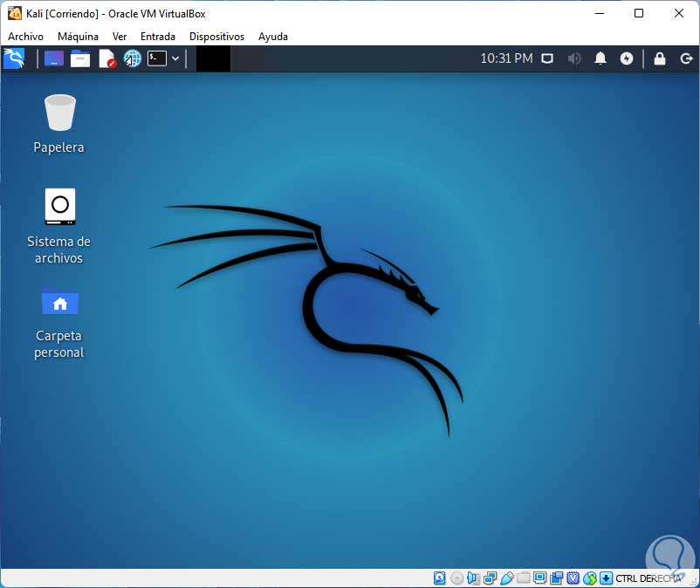Maximize the VirtualBox window
This screenshot has width=700, height=588.
[639, 13]
